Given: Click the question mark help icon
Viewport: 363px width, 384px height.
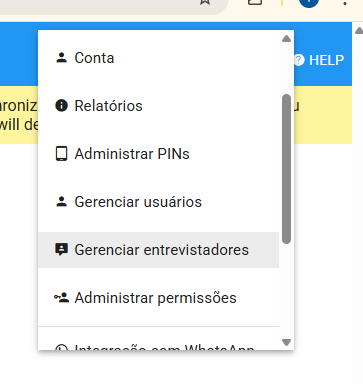Looking at the screenshot, I should [299, 60].
